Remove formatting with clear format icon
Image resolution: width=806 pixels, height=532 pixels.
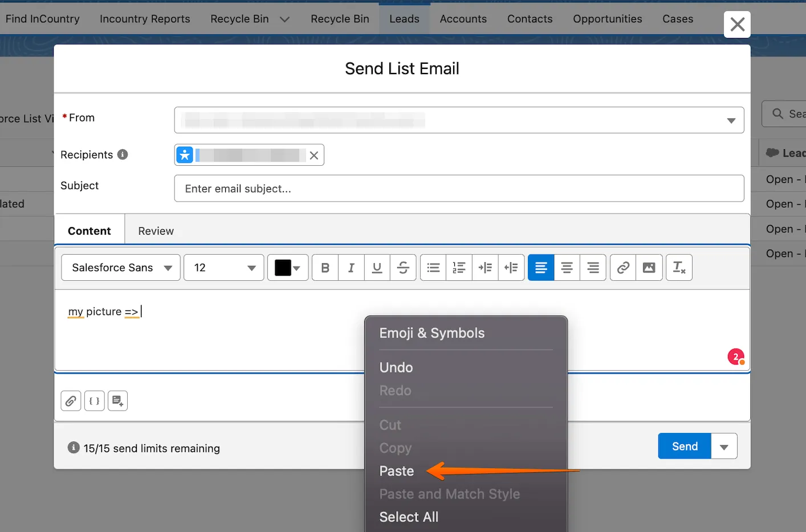(679, 268)
